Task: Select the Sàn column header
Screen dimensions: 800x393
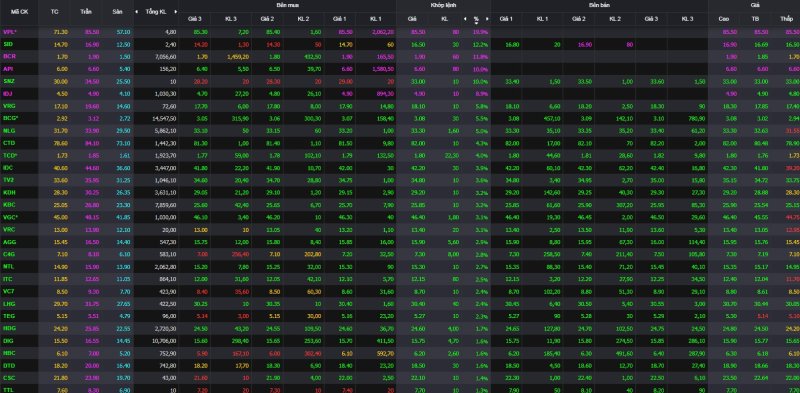Action: pyautogui.click(x=117, y=12)
